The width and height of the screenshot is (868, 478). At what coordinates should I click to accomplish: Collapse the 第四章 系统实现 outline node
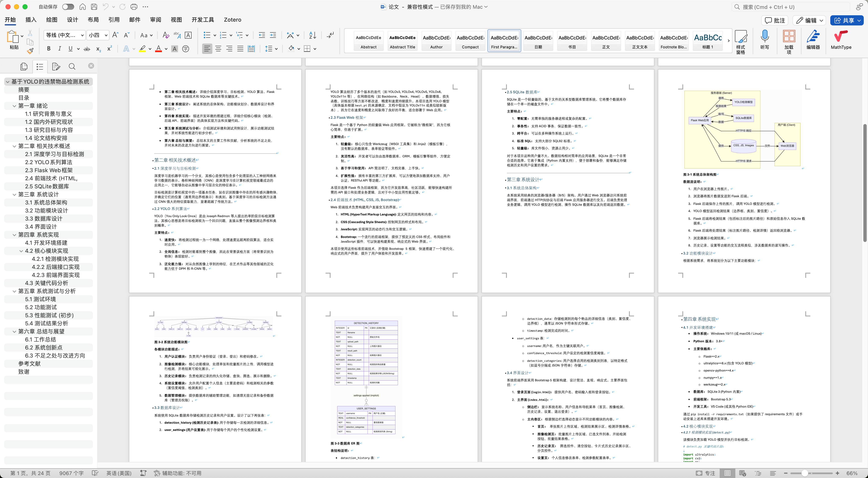(x=14, y=235)
